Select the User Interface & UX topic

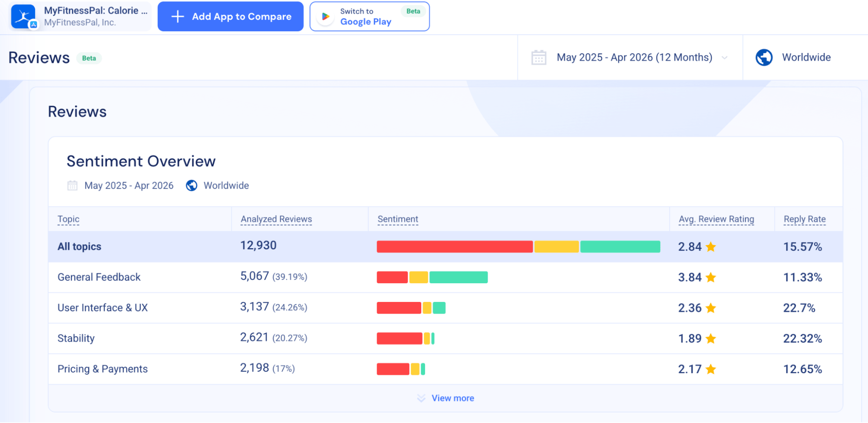tap(102, 308)
